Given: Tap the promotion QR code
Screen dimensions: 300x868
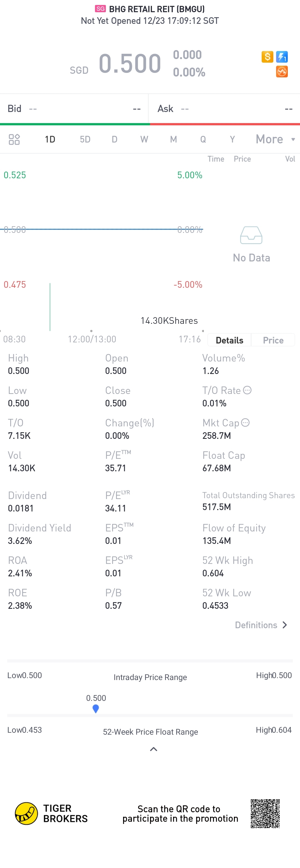Looking at the screenshot, I should [x=265, y=813].
